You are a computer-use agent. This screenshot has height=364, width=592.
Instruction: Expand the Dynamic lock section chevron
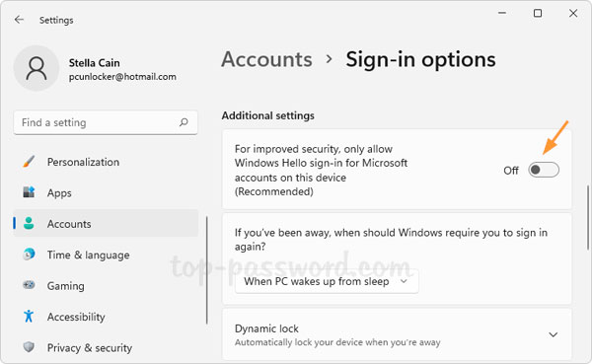pyautogui.click(x=554, y=334)
